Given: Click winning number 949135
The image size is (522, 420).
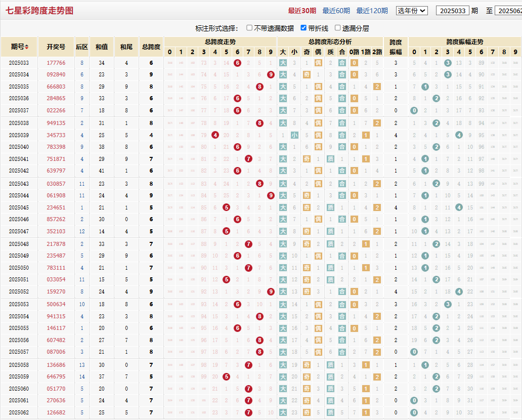Looking at the screenshot, I should coord(56,123).
